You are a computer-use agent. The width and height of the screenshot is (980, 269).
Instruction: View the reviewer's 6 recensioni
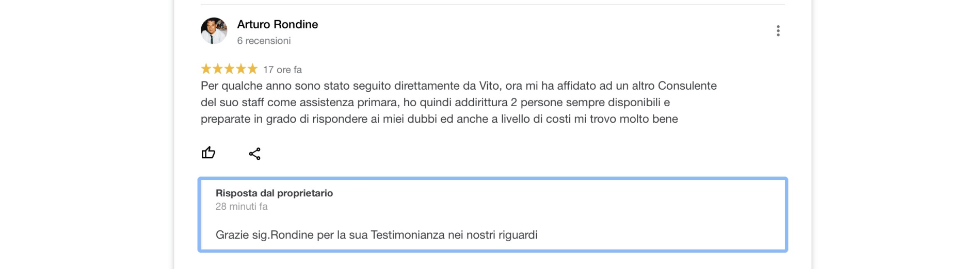264,41
